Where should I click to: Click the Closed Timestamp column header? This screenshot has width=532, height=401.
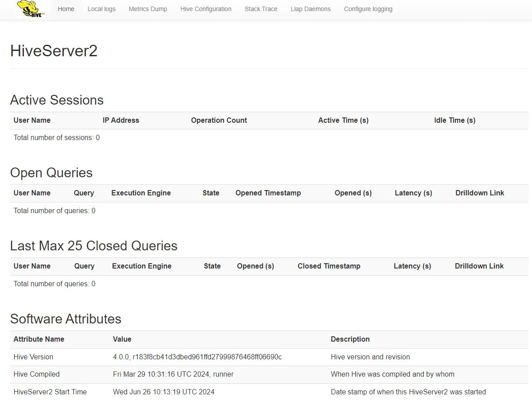pos(329,266)
